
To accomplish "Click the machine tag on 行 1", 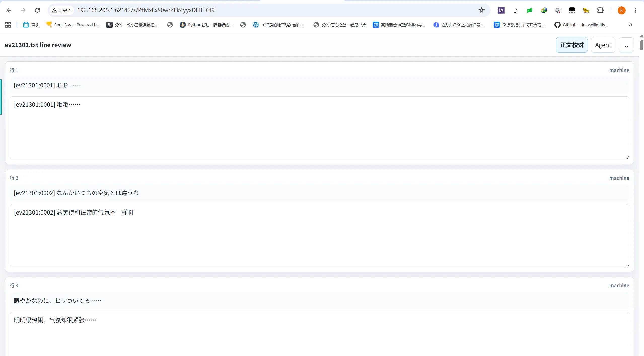I will coord(619,70).
